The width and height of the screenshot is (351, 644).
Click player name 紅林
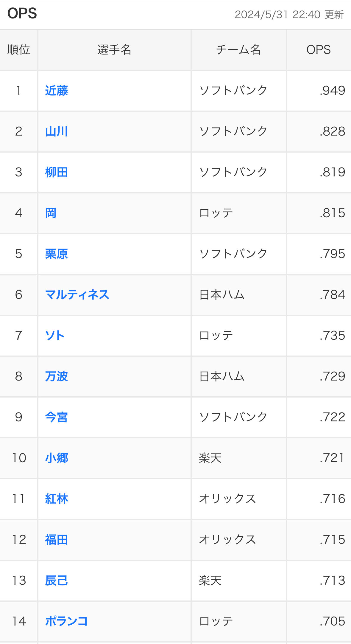tap(57, 499)
